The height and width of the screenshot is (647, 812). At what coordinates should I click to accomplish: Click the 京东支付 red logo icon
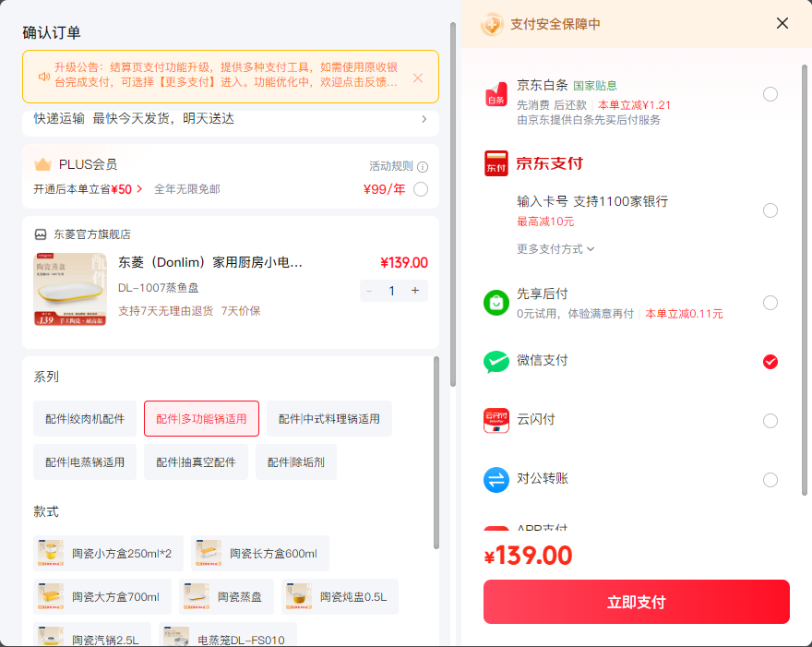(x=496, y=163)
